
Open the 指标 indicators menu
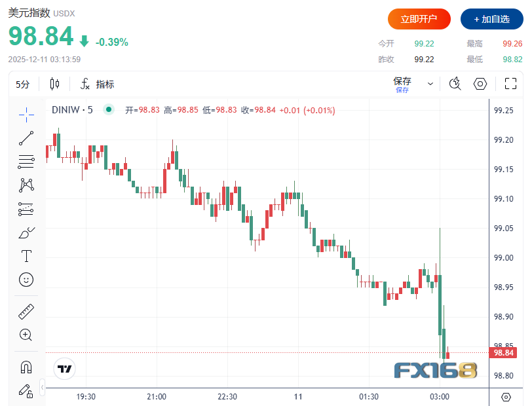click(x=97, y=84)
